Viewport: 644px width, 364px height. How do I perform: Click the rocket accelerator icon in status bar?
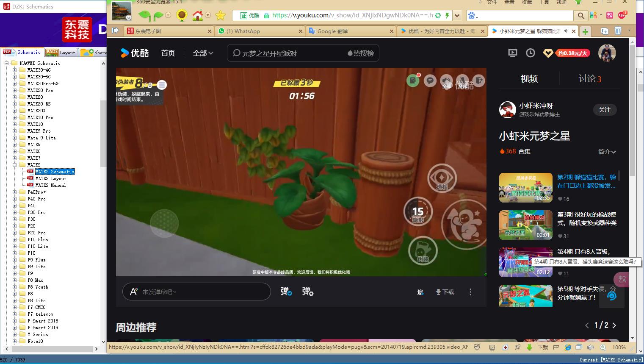point(517,347)
